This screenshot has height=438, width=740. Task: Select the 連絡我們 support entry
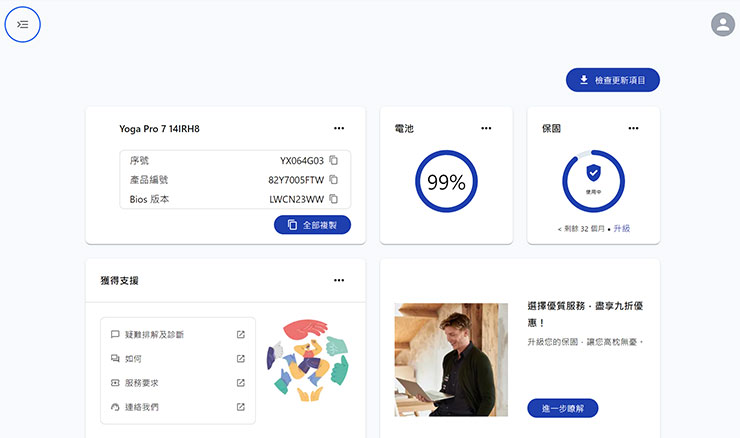click(178, 407)
